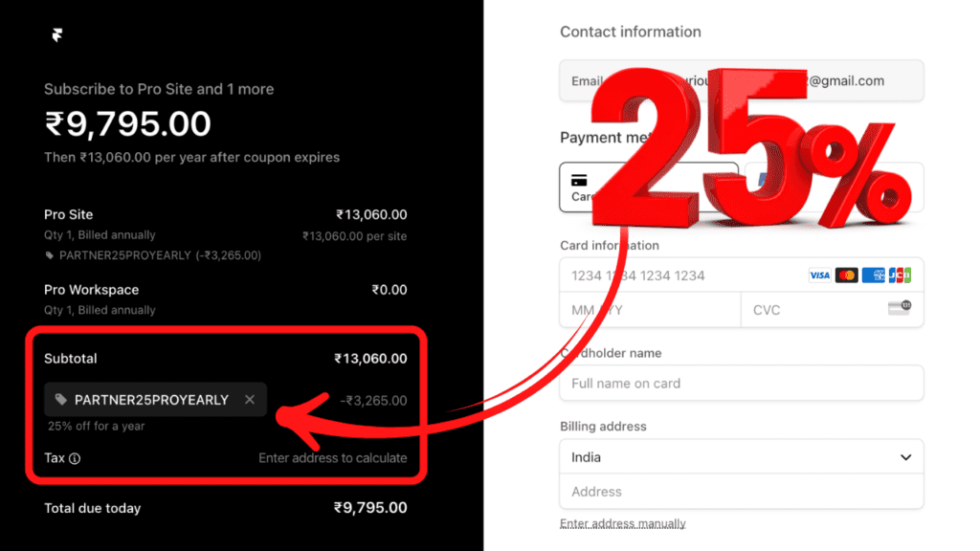
Task: Click the billing Address input field
Action: [x=742, y=492]
